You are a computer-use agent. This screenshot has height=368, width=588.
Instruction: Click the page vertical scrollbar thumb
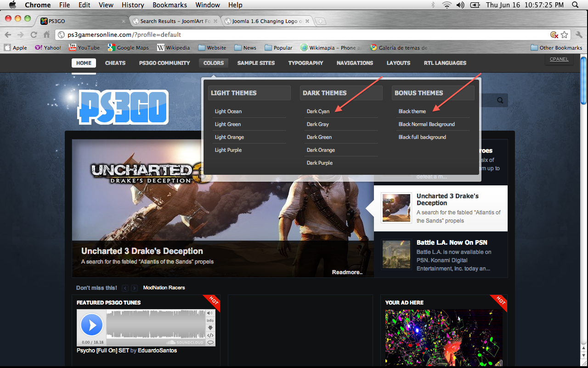click(584, 80)
